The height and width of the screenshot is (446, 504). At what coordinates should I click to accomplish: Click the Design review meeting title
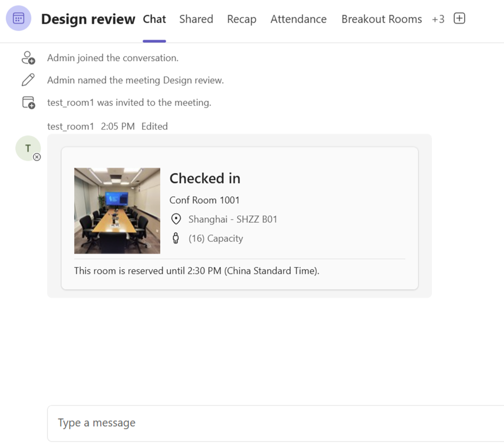pos(88,19)
